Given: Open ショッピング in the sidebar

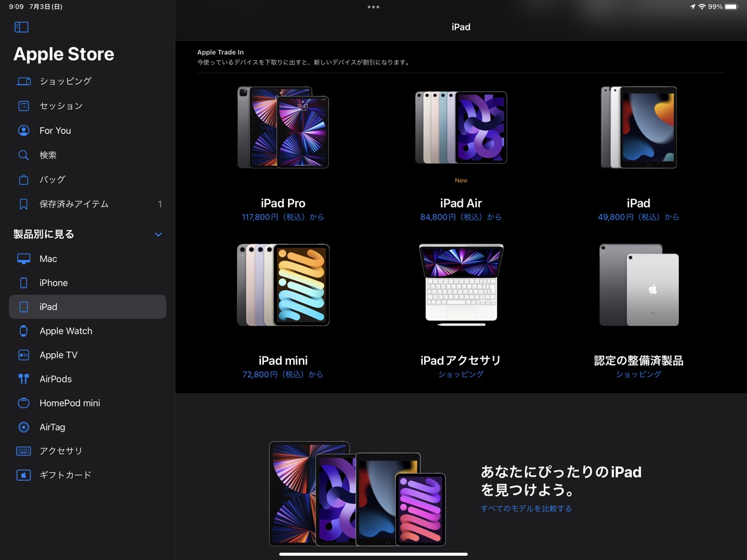Looking at the screenshot, I should point(87,81).
